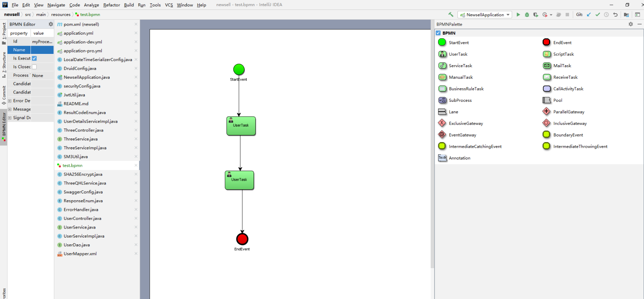Select IntermediateThrowingEvent palette item

tap(575, 146)
